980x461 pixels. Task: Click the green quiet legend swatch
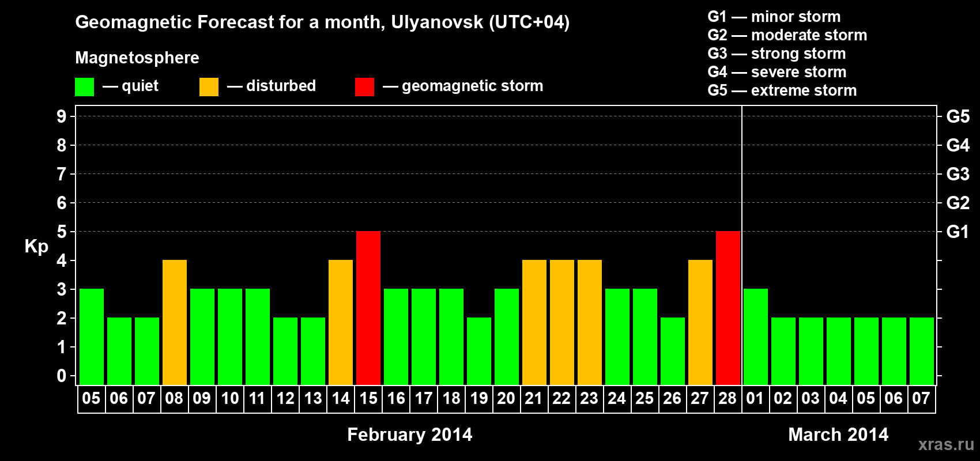[x=84, y=87]
